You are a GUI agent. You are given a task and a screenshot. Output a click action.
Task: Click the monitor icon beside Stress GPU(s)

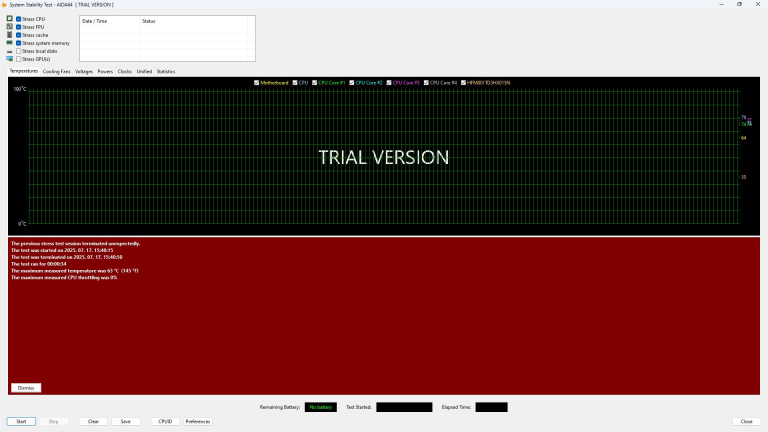9,59
